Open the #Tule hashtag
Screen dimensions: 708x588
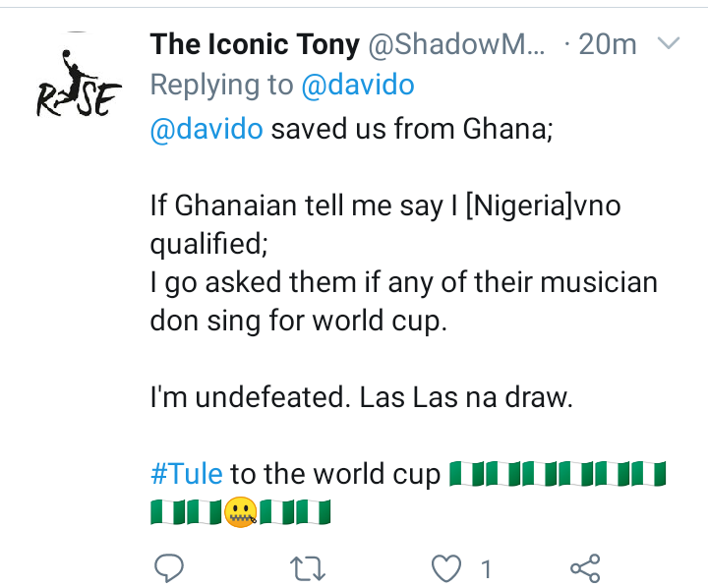click(187, 473)
